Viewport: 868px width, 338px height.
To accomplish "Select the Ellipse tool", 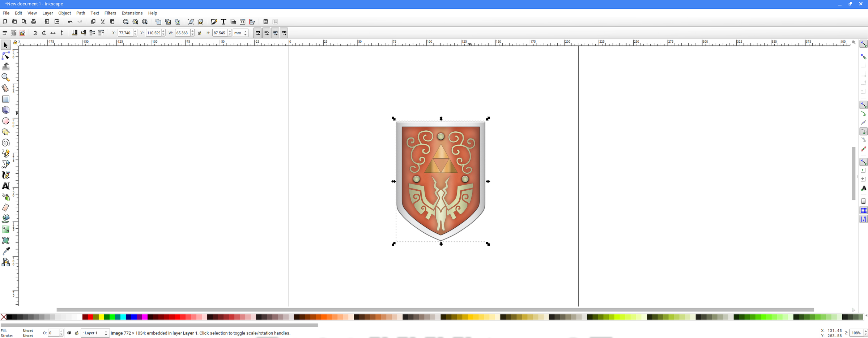I will [6, 121].
